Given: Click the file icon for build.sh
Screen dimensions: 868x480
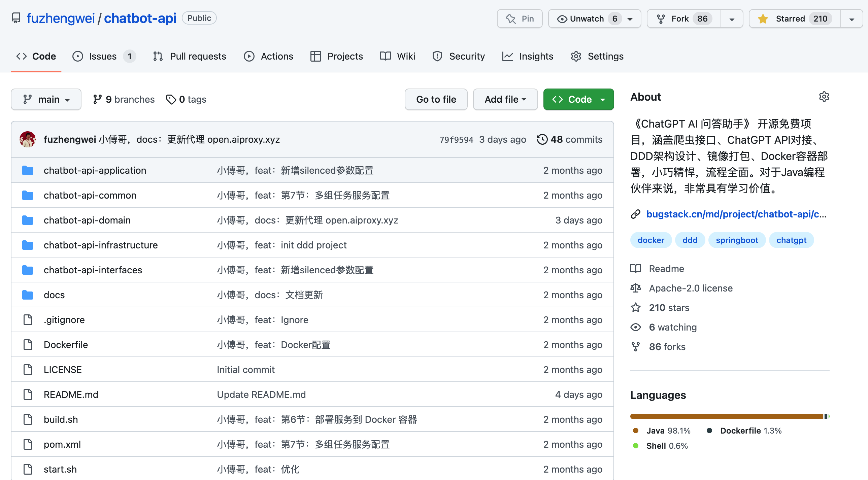Looking at the screenshot, I should (28, 420).
